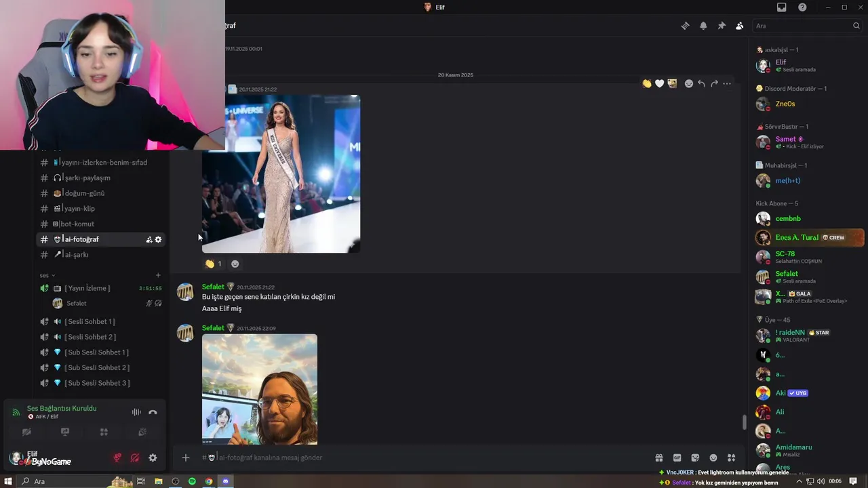
Task: Open the sticker picker
Action: point(695,457)
